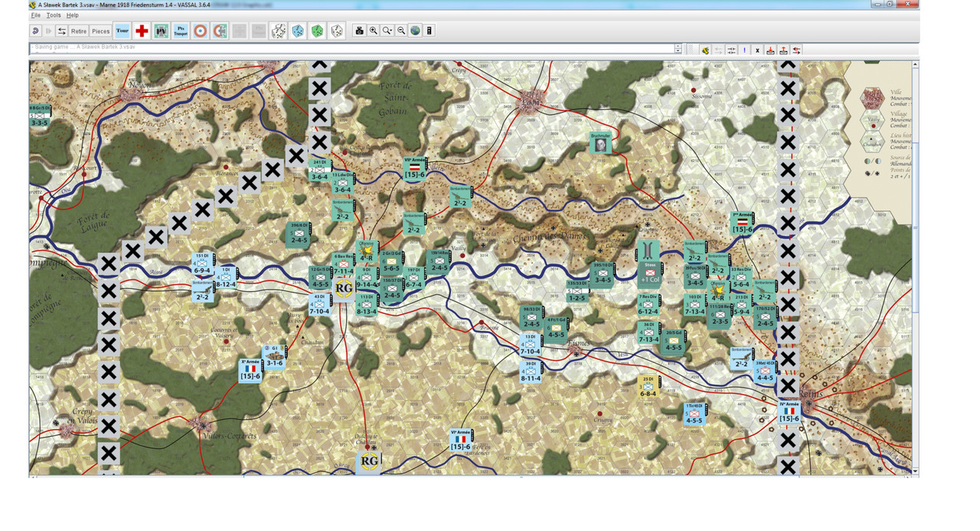The image size is (980, 531).
Task: Select the VIe Armée [15]-6 counter
Action: [x=459, y=440]
